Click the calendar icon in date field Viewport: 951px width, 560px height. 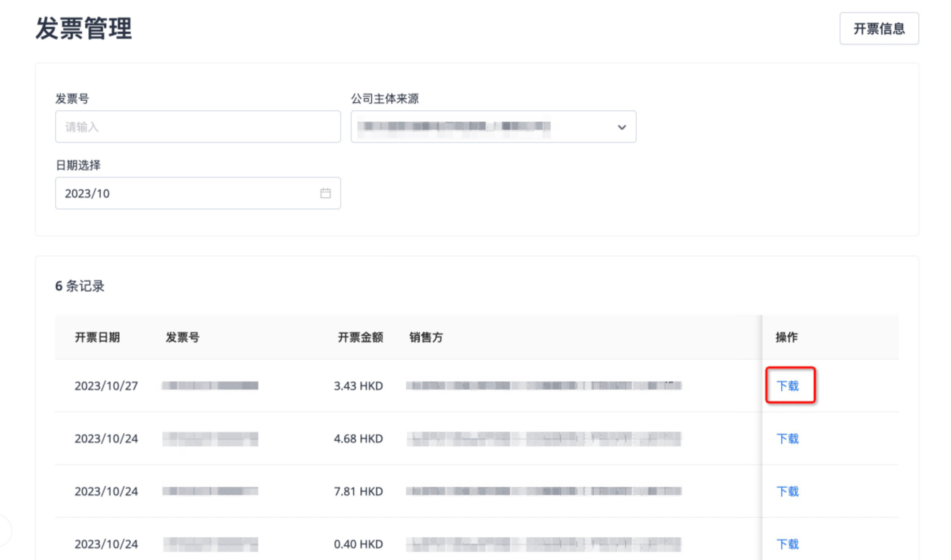tap(325, 193)
